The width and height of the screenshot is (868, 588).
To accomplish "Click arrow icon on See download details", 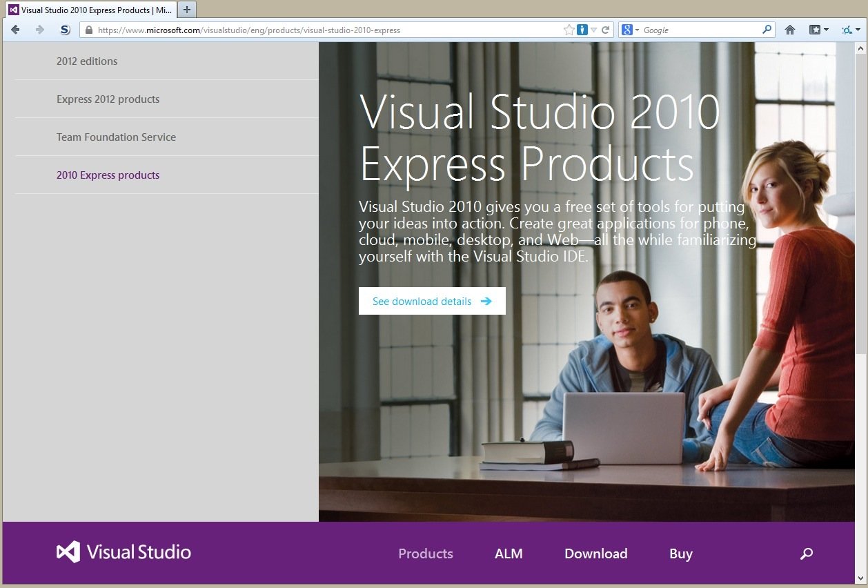I will point(486,301).
